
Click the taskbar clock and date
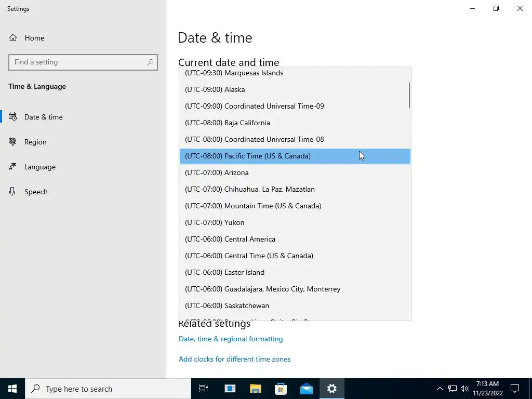tap(487, 389)
